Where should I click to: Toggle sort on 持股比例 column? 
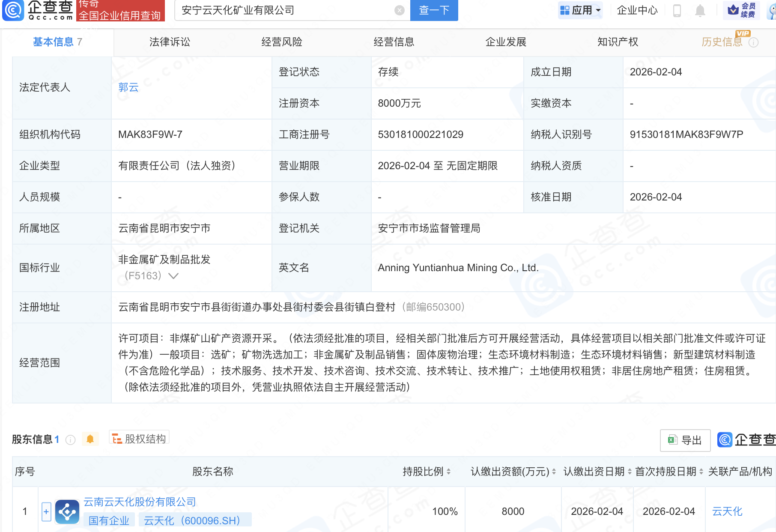pyautogui.click(x=448, y=472)
